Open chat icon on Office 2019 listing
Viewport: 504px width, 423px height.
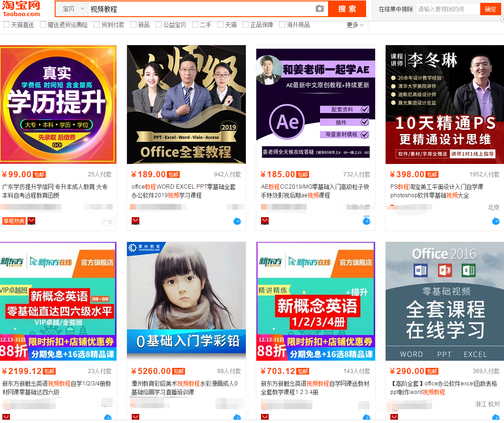point(237,221)
